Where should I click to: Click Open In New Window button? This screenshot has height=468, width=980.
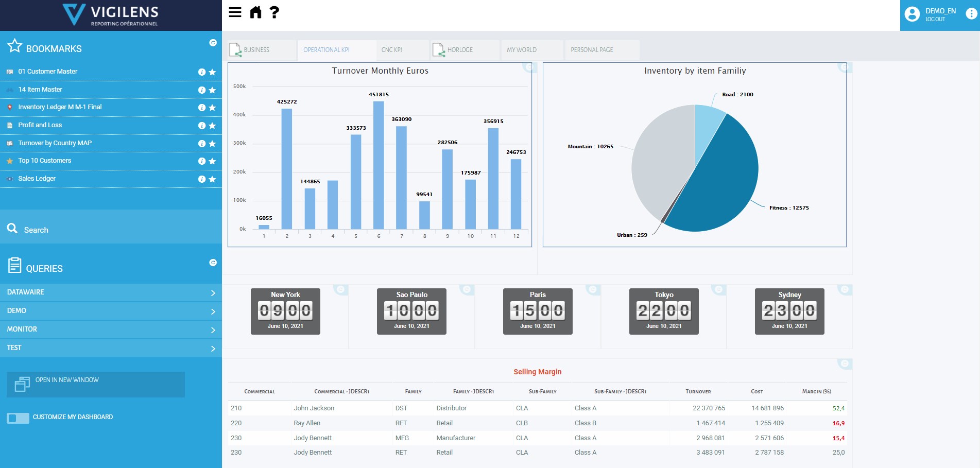[96, 385]
